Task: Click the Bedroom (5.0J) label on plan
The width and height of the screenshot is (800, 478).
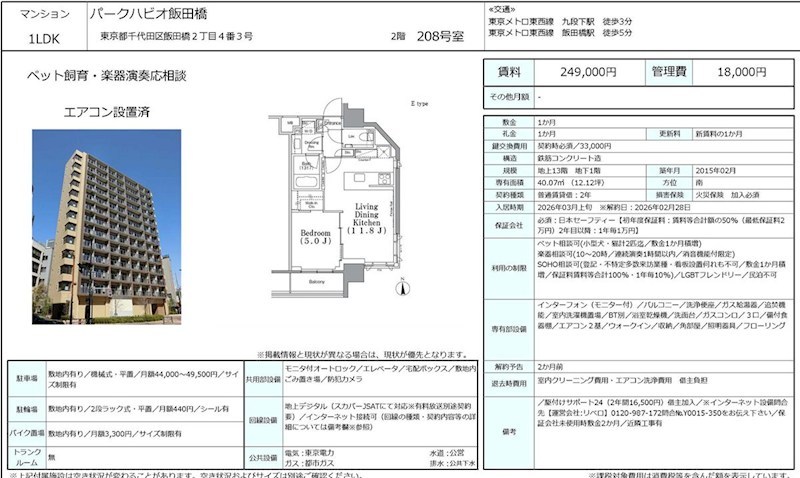Action: 315,237
